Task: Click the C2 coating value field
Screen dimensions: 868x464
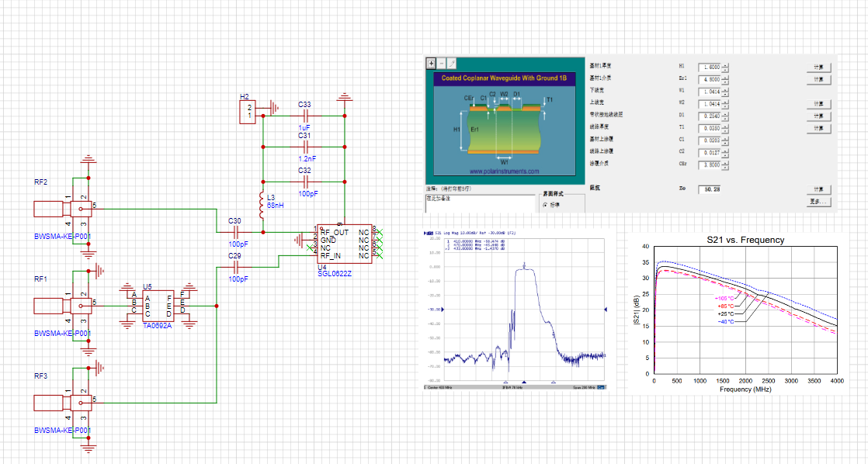Action: coord(710,152)
